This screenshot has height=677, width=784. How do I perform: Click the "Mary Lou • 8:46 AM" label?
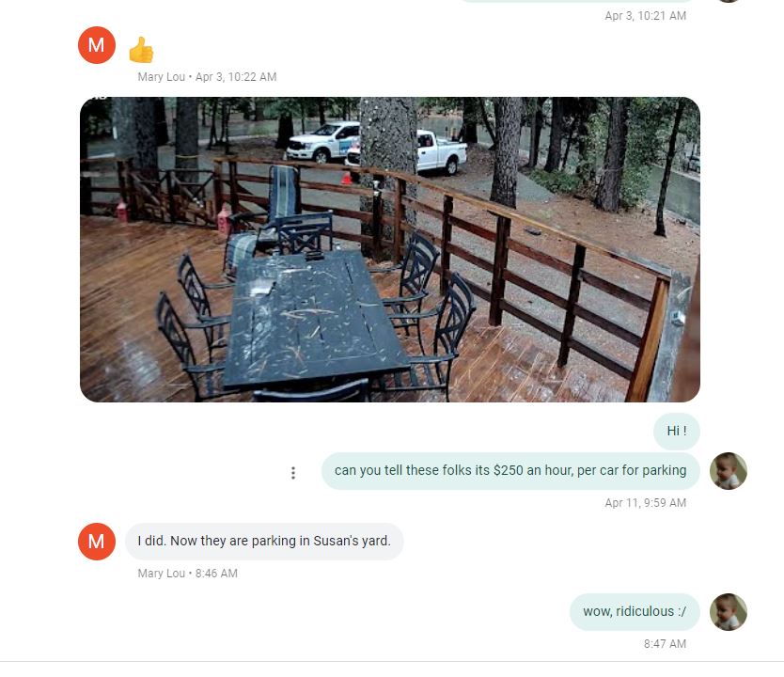pos(187,574)
